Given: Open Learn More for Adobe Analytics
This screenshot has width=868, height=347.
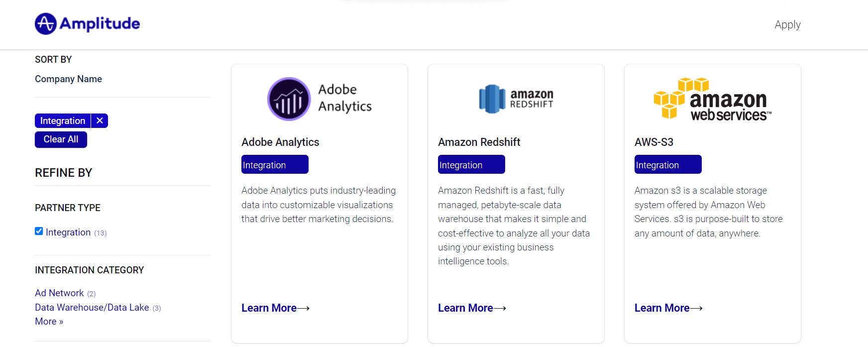Looking at the screenshot, I should pyautogui.click(x=275, y=308).
